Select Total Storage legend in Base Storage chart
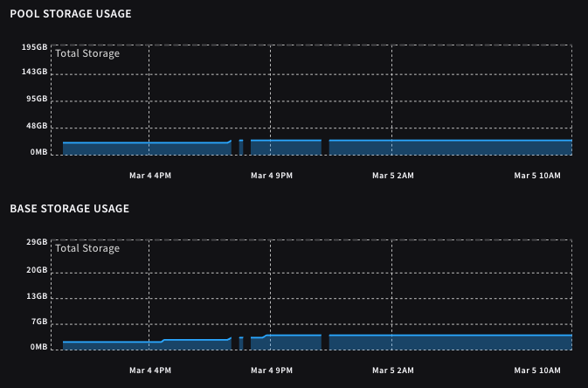The image size is (588, 388). [87, 249]
